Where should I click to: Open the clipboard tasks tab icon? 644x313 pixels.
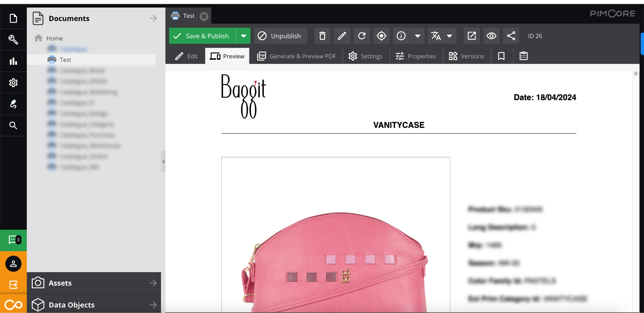click(524, 56)
